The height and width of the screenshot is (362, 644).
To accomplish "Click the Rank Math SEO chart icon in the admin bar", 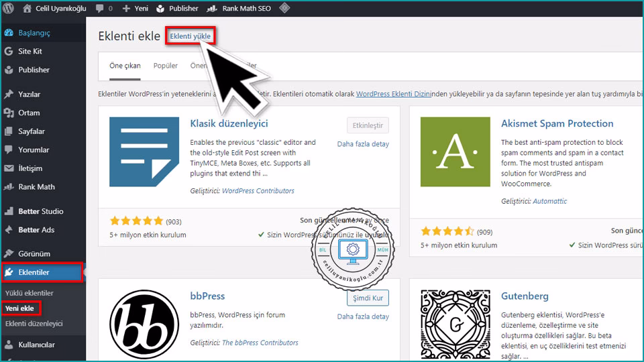I will pos(212,8).
